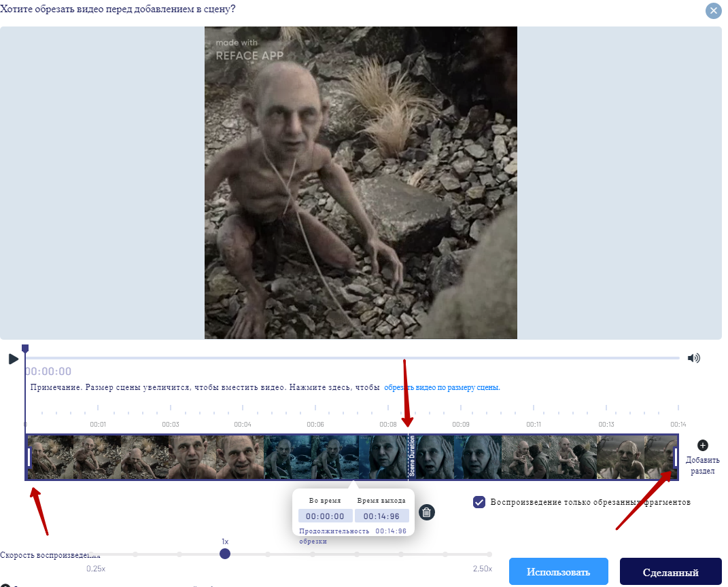Screen dimensions: 728x587
Task: Click the trash icon to delete section
Action: pos(426,512)
